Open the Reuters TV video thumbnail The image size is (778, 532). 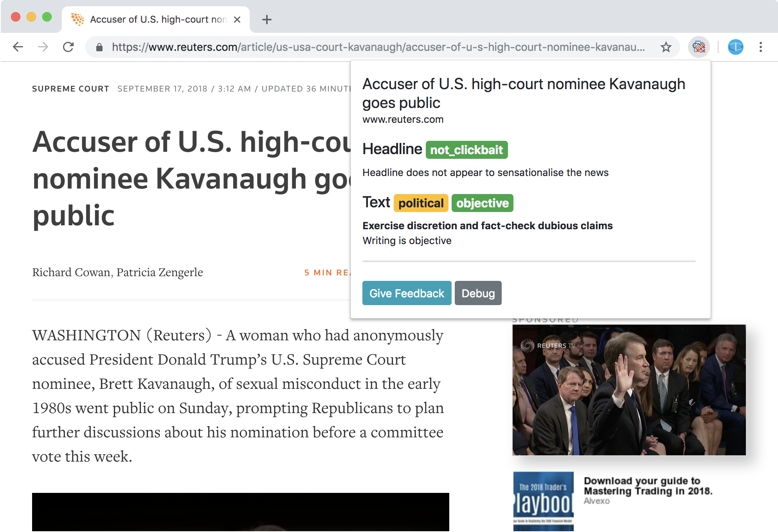pyautogui.click(x=629, y=390)
